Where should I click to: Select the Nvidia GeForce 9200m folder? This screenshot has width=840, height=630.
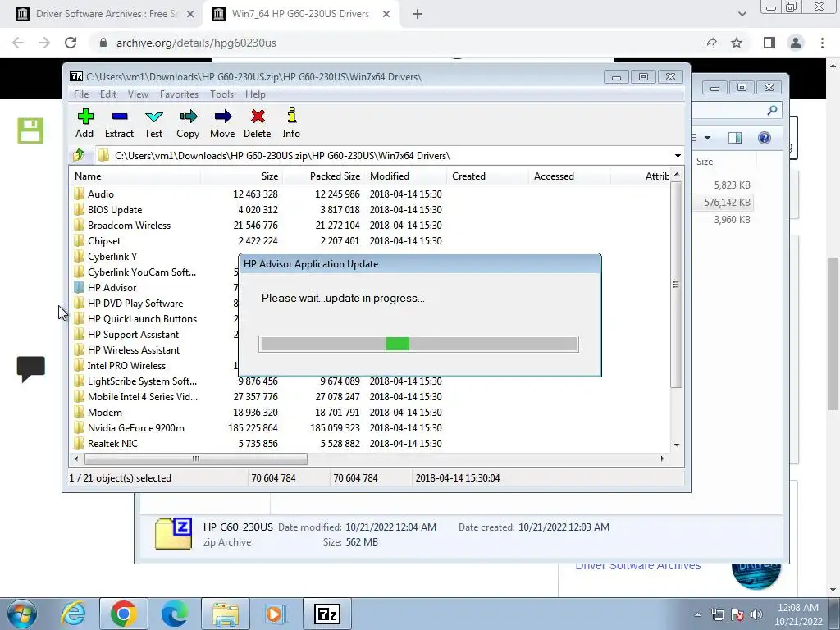click(x=136, y=428)
